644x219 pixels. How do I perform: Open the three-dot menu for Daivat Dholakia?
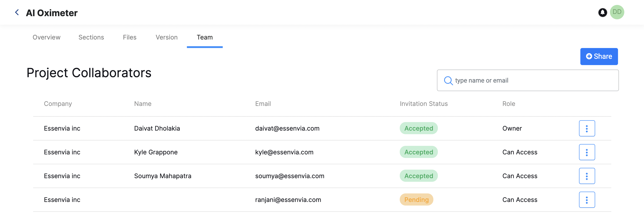[x=587, y=128]
